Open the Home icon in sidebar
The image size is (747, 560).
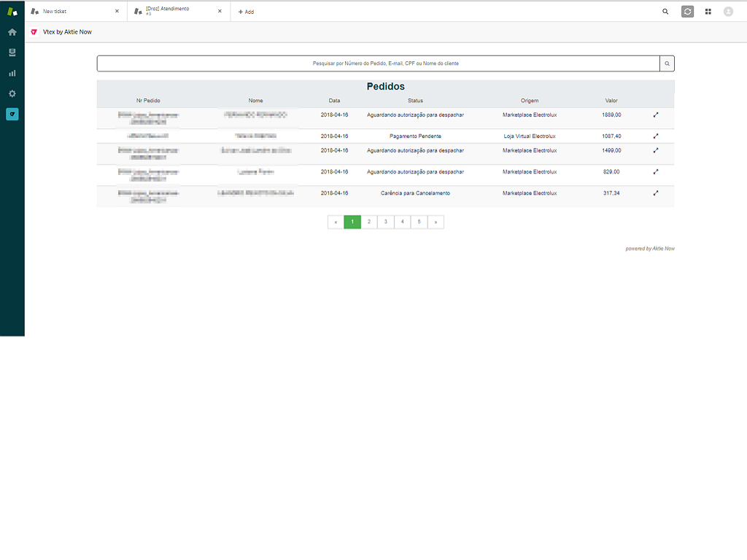coord(12,32)
